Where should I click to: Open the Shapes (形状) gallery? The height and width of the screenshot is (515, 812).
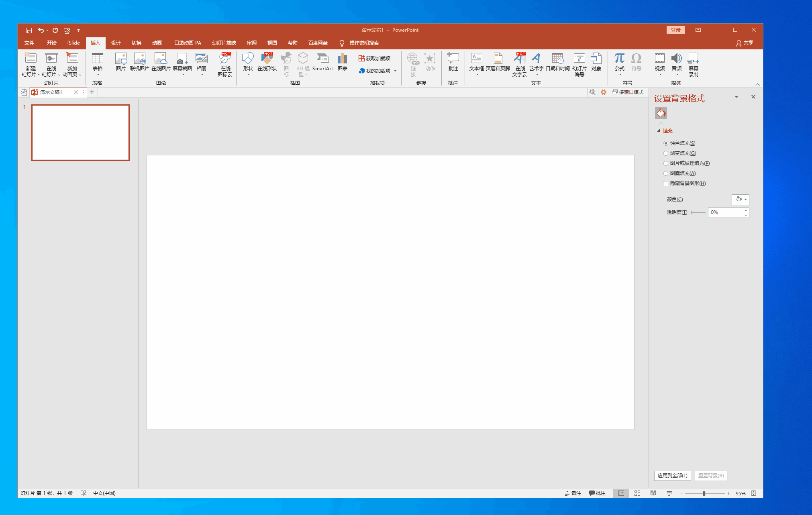(248, 63)
